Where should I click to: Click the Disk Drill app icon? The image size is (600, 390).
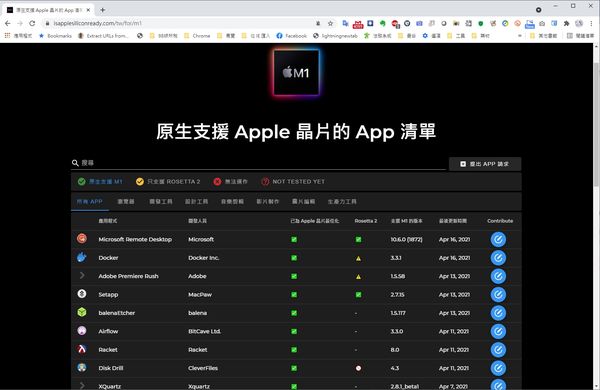(82, 367)
